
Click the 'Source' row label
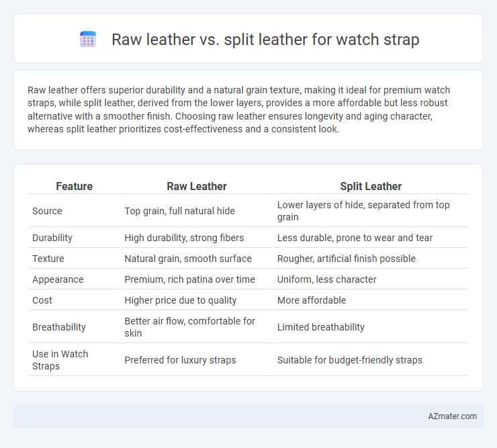(x=47, y=211)
